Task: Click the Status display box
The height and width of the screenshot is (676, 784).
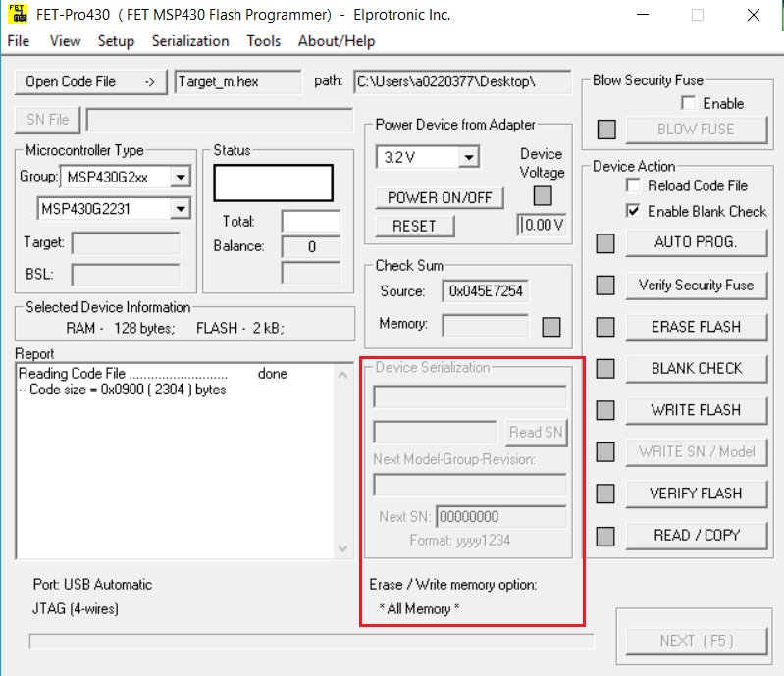Action: 274,183
